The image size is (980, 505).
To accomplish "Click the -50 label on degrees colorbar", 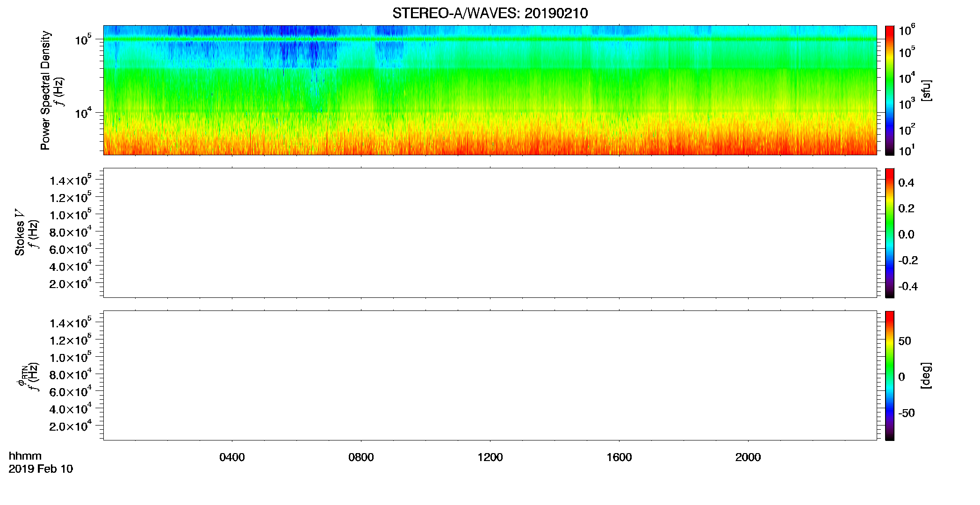I will (907, 413).
